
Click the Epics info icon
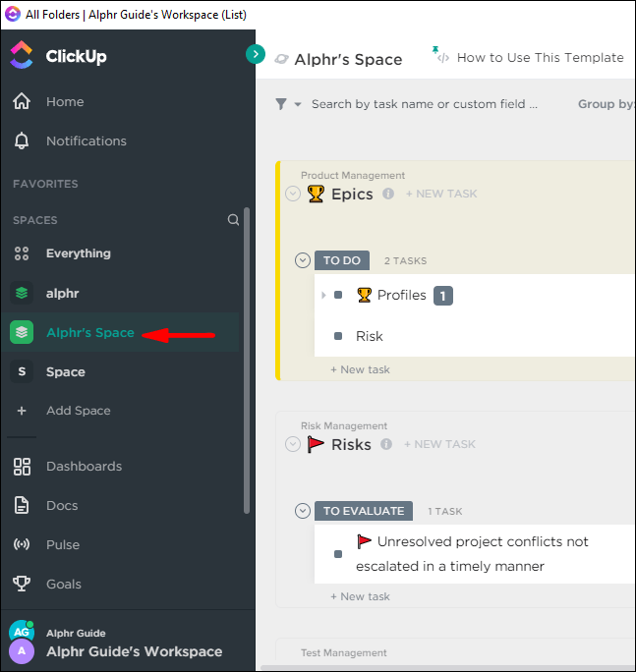pos(388,194)
